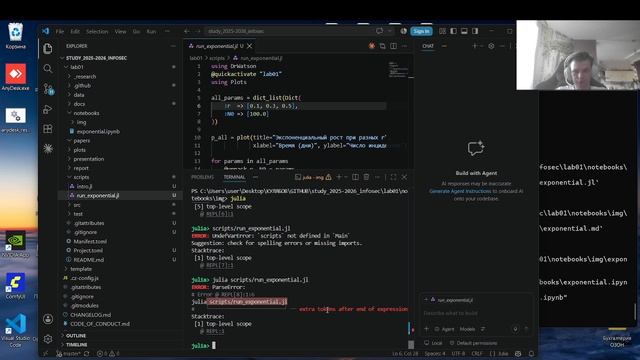Open the Run and Debug view
Image resolution: width=640 pixels, height=360 pixels.
pyautogui.click(x=48, y=109)
